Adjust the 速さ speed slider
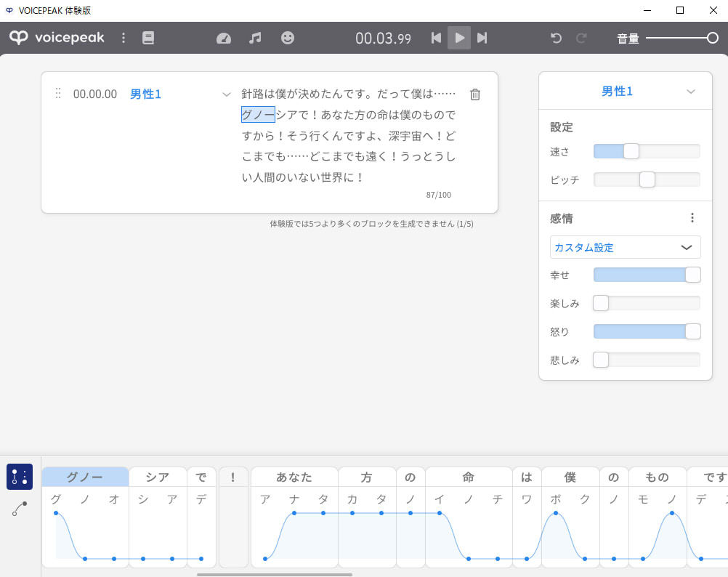The width and height of the screenshot is (728, 577). coord(647,151)
